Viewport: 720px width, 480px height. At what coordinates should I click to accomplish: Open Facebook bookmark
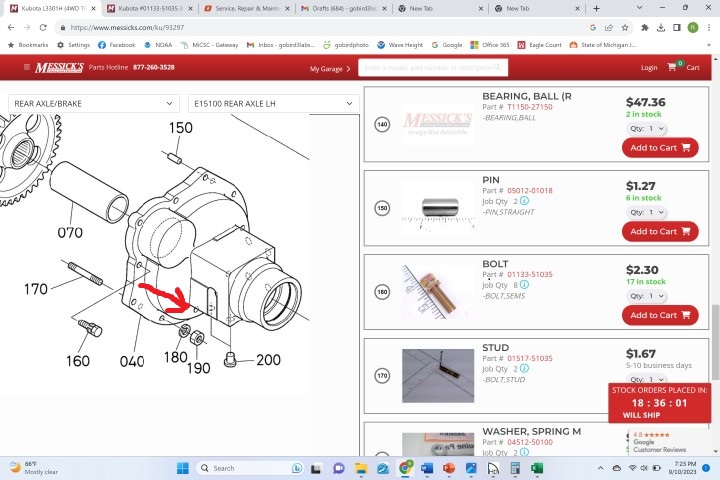tap(117, 45)
